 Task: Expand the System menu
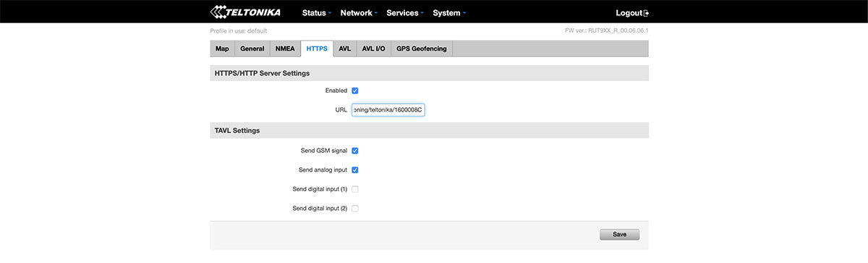click(x=449, y=13)
